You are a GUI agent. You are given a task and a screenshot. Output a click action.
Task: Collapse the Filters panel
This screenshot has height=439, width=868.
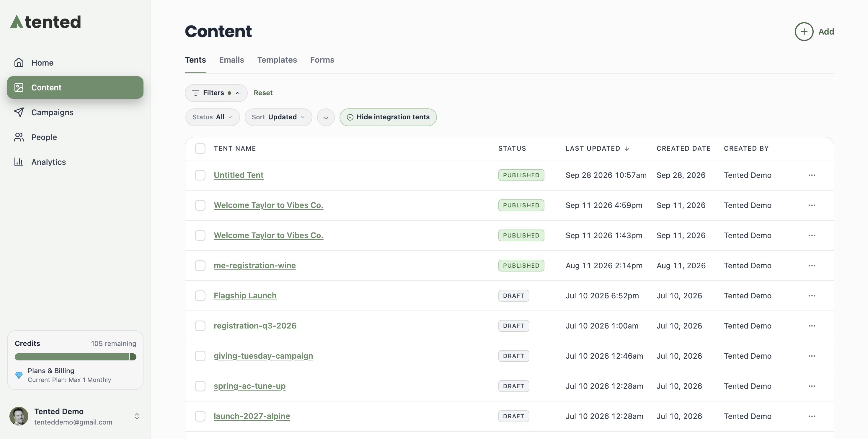(216, 93)
